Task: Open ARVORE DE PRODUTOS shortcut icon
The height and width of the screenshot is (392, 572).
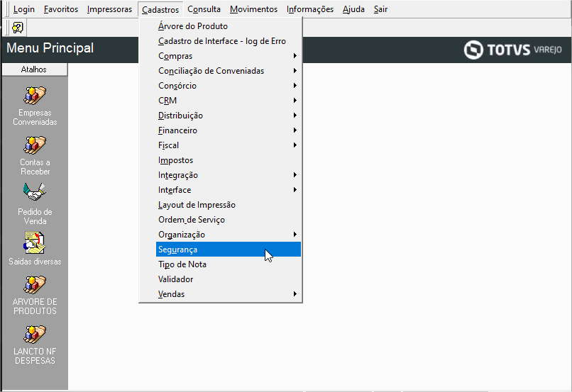Action: pyautogui.click(x=35, y=284)
